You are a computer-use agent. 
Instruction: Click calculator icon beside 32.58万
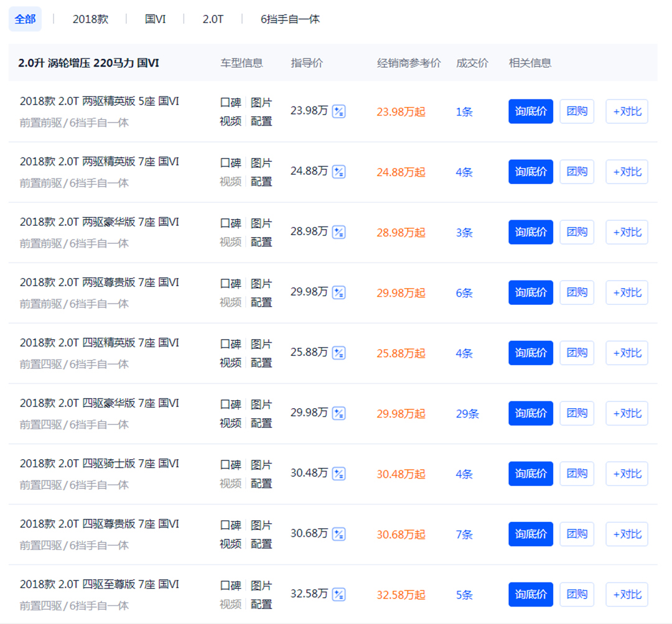point(338,594)
